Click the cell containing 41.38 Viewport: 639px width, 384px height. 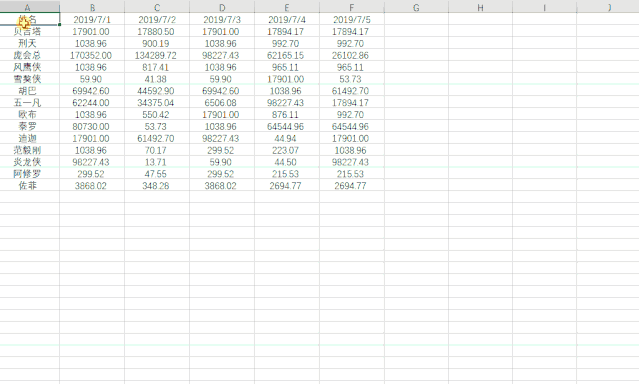click(157, 79)
